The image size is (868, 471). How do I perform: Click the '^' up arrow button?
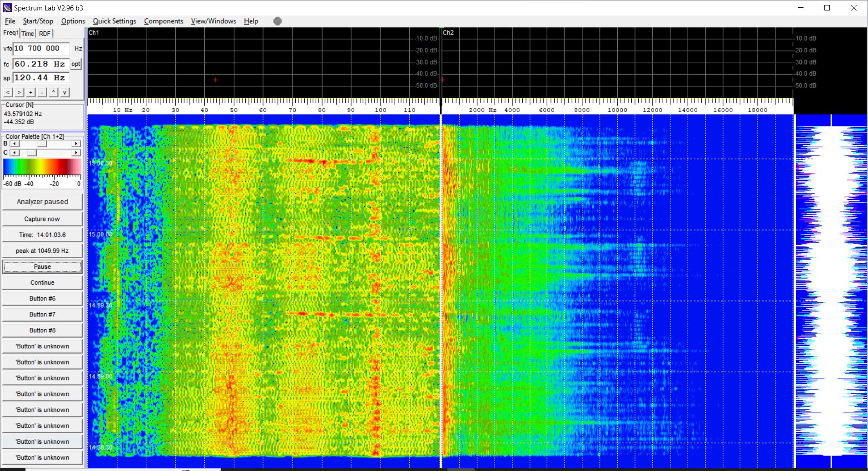(x=54, y=92)
